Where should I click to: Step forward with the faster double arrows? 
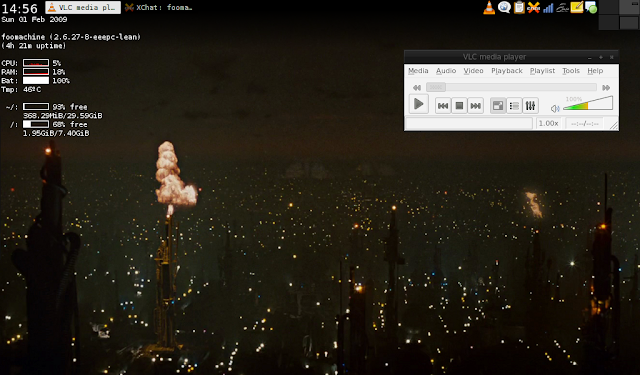(x=606, y=87)
